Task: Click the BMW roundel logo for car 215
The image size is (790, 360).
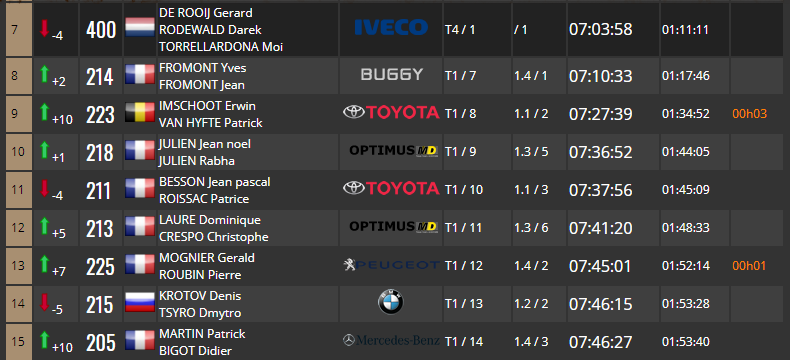Action: click(391, 303)
